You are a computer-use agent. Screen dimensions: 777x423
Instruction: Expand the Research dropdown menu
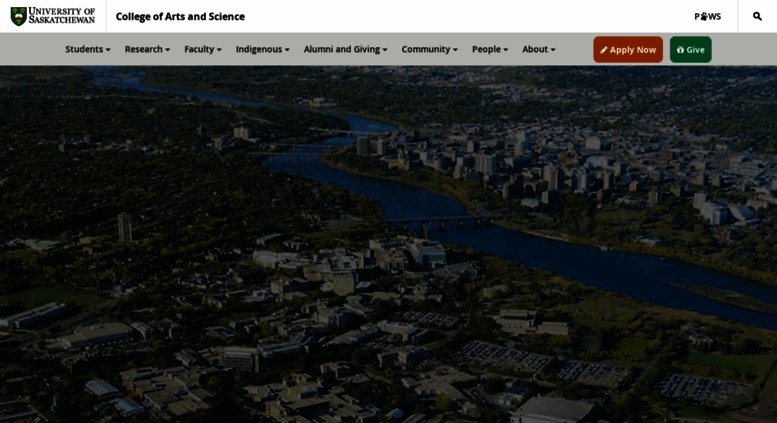(147, 49)
